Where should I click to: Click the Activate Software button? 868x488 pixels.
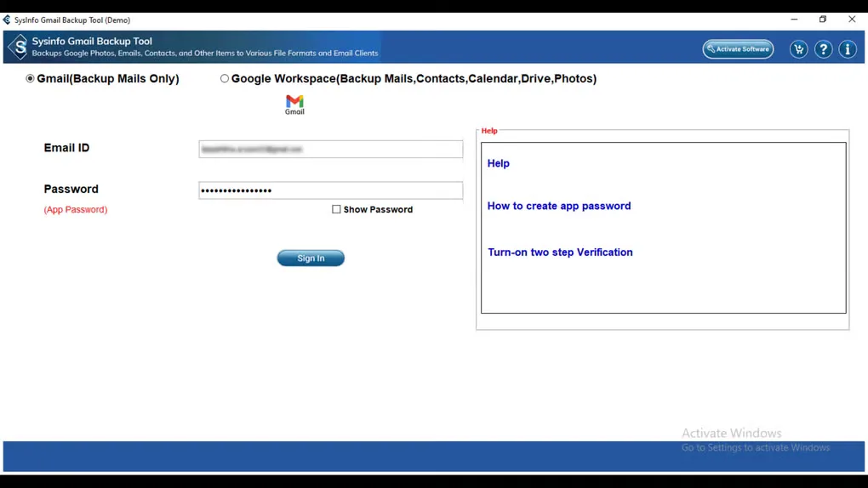point(738,49)
